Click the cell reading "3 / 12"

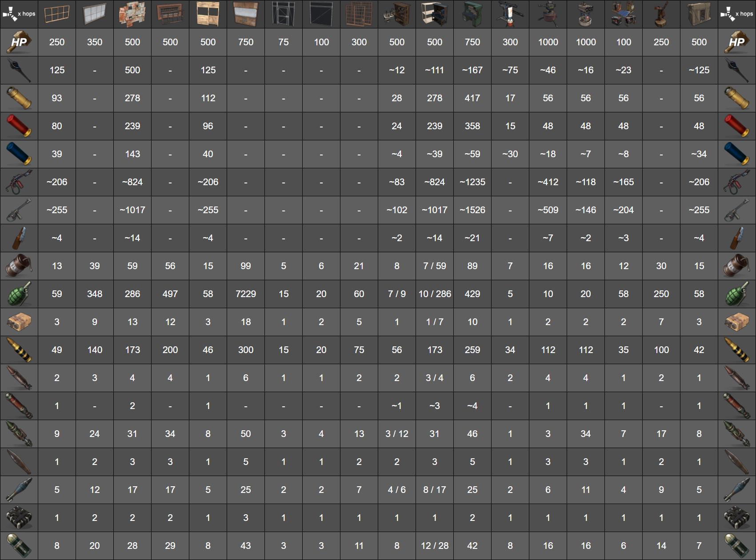tap(397, 434)
